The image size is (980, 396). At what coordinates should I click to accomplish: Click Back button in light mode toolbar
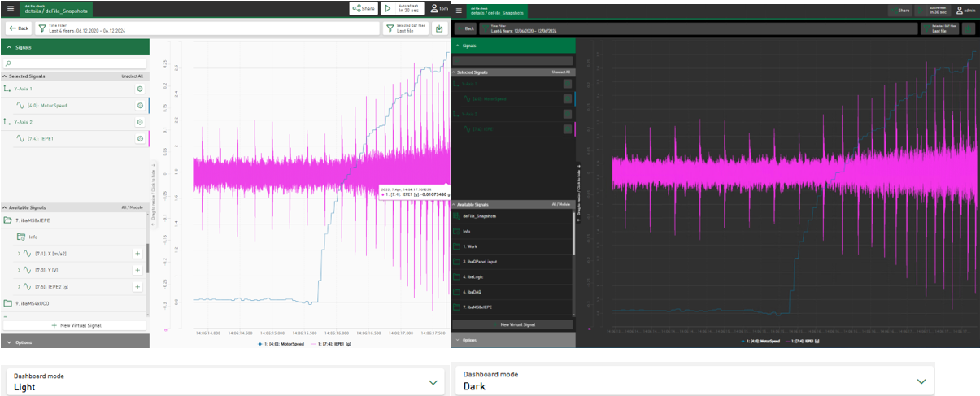[x=18, y=28]
